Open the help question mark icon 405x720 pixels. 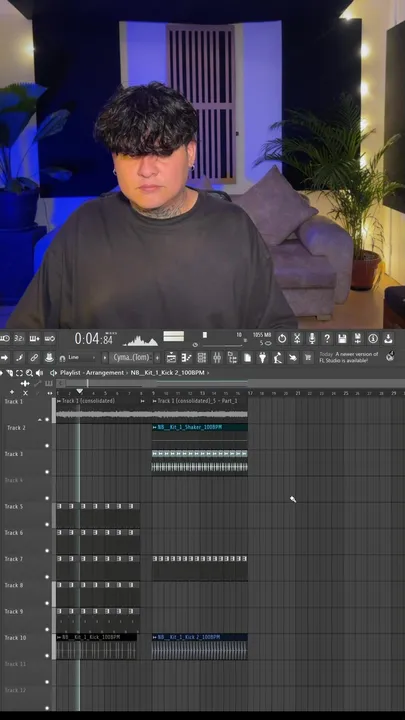[x=327, y=338]
